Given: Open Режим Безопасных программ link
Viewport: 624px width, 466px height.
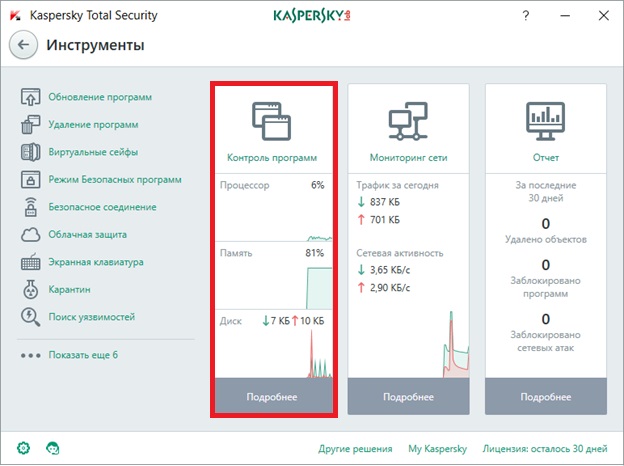Looking at the screenshot, I should click(115, 179).
